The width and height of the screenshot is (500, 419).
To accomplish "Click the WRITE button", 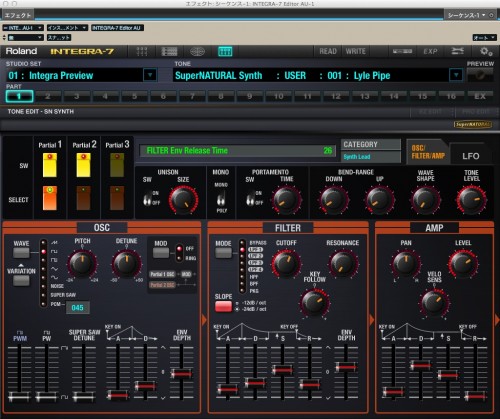I will pos(355,51).
